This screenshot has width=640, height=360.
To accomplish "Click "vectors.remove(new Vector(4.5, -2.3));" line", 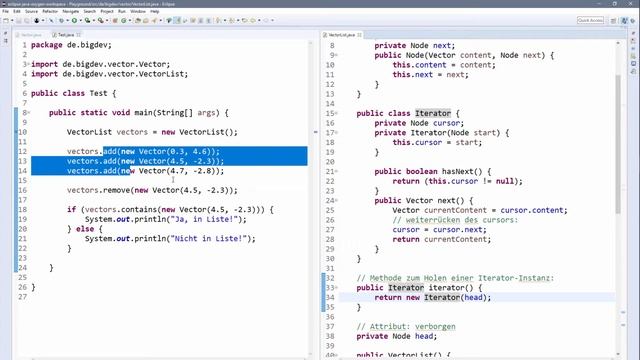I will [152, 190].
